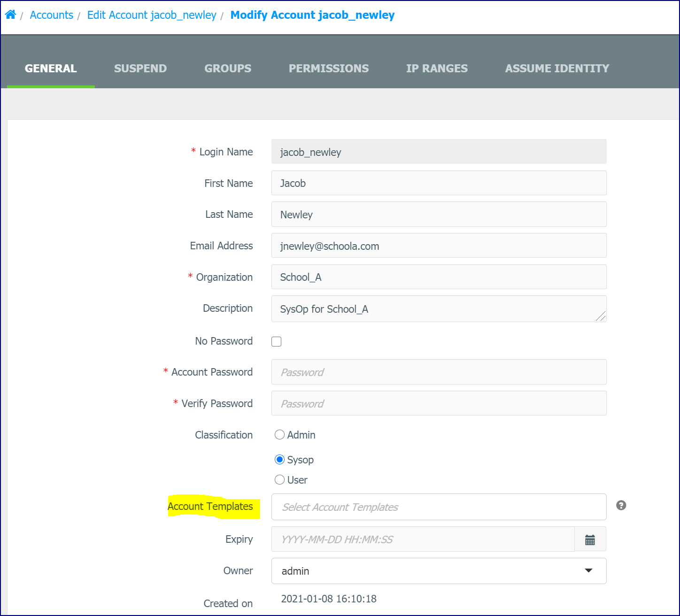The image size is (680, 616).
Task: Click the resize handle of the Description box
Action: pos(601,316)
